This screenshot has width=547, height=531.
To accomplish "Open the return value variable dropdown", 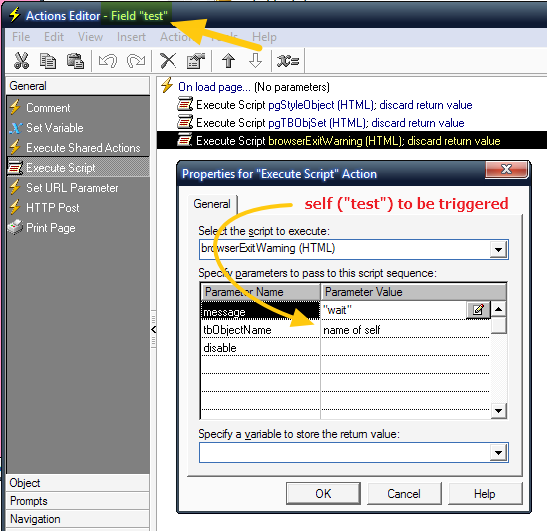I will coord(498,453).
